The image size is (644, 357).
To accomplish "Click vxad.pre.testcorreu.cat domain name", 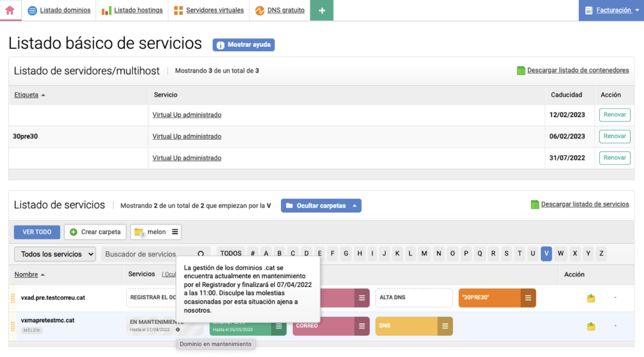I will tap(53, 298).
